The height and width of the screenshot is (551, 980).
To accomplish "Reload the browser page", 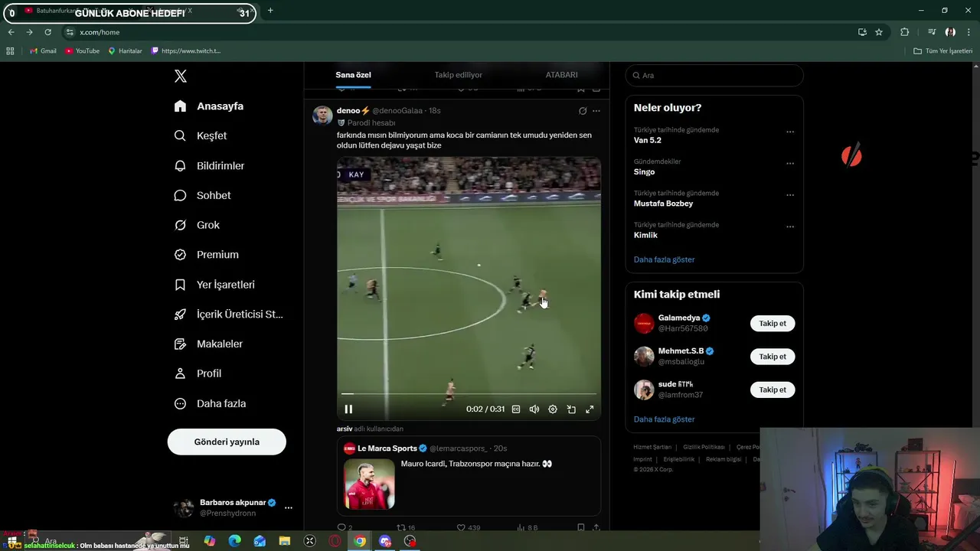I will pyautogui.click(x=47, y=32).
